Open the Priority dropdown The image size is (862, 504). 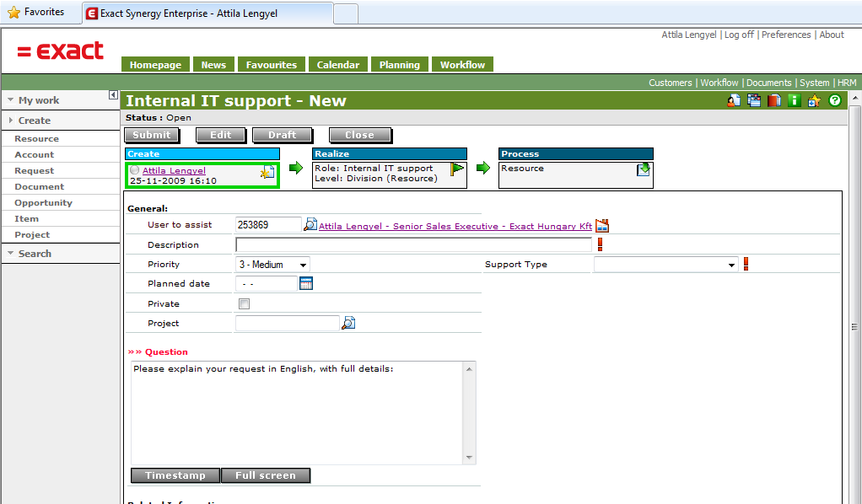272,265
